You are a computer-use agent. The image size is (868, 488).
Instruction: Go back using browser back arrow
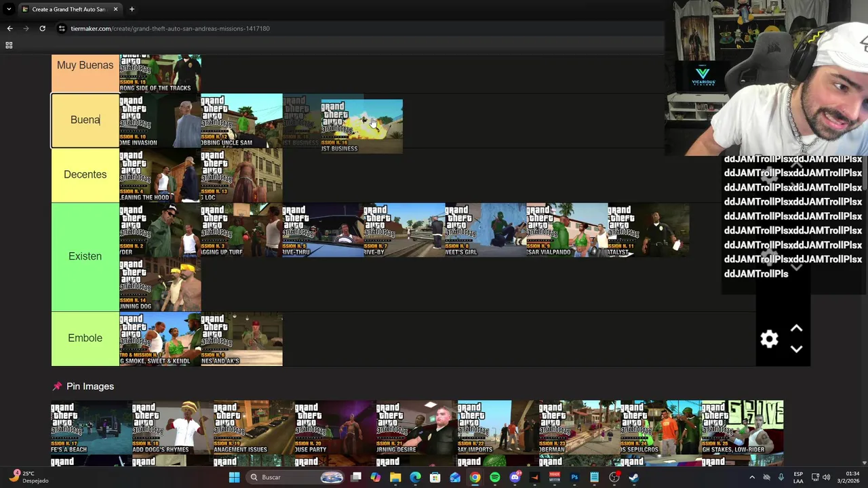click(9, 28)
